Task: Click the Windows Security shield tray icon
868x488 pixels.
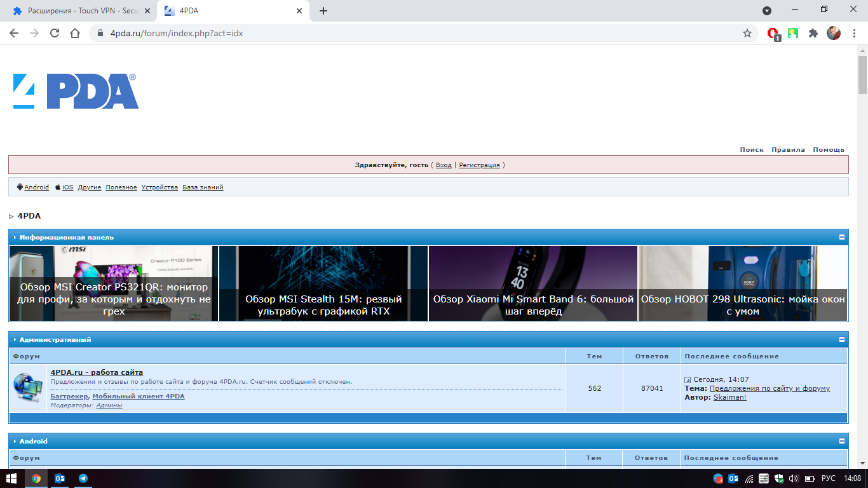Action: point(778,478)
